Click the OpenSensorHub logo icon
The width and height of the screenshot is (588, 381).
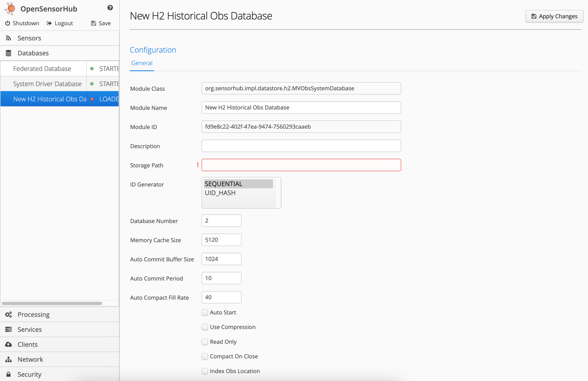[x=10, y=8]
